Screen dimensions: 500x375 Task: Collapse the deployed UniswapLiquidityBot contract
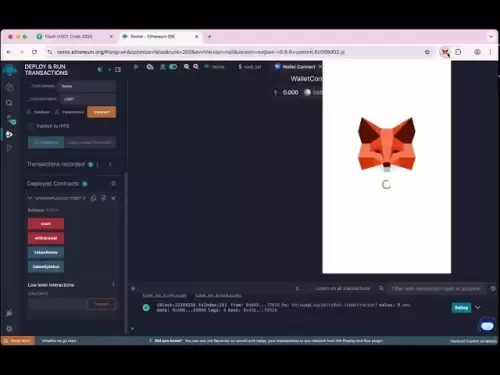(x=30, y=198)
